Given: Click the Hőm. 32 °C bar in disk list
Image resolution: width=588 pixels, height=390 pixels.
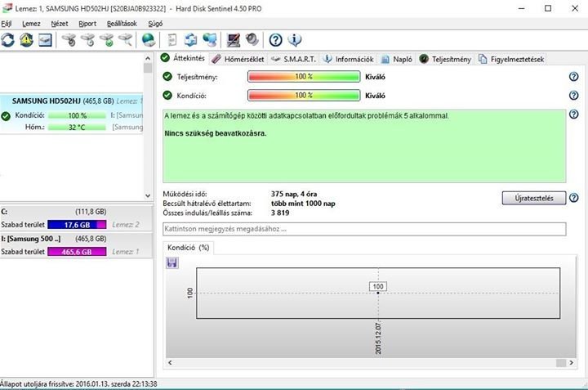Looking at the screenshot, I should (77, 128).
